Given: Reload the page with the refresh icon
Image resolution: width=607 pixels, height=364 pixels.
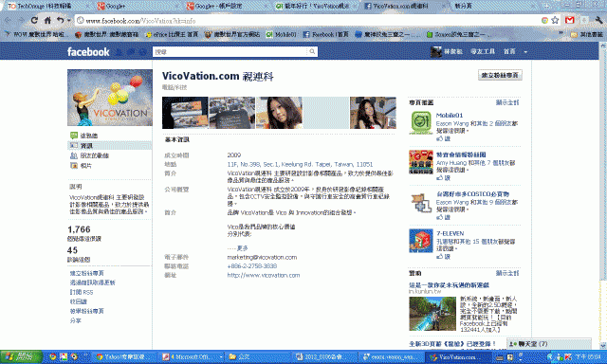Looking at the screenshot, I should click(x=34, y=21).
